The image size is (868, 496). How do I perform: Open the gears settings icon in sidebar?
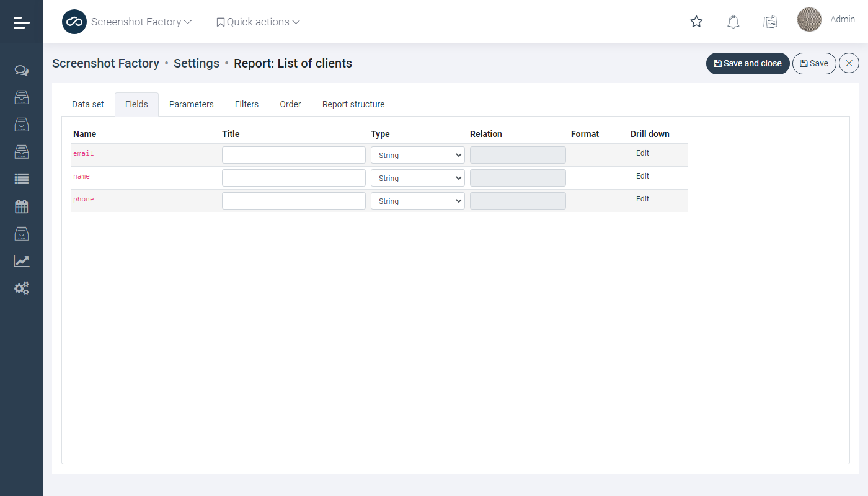[x=22, y=288]
